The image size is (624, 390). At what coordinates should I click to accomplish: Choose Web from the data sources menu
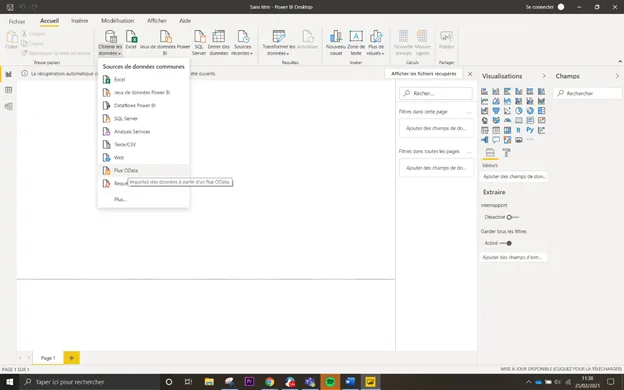tap(143, 158)
